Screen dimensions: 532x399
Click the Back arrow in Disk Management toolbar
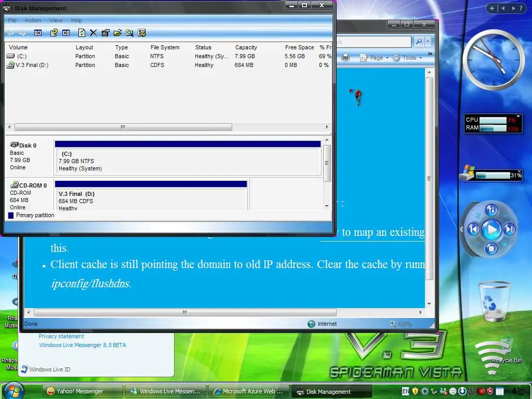point(10,33)
